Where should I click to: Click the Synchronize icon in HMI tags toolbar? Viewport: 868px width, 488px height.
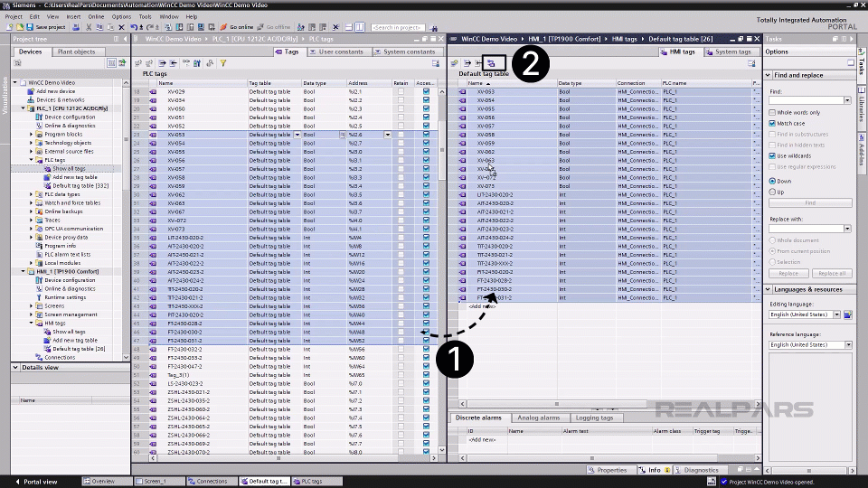coord(491,63)
